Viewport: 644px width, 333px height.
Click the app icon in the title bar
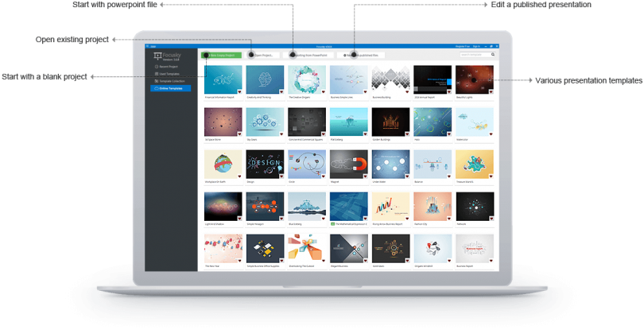pyautogui.click(x=147, y=46)
